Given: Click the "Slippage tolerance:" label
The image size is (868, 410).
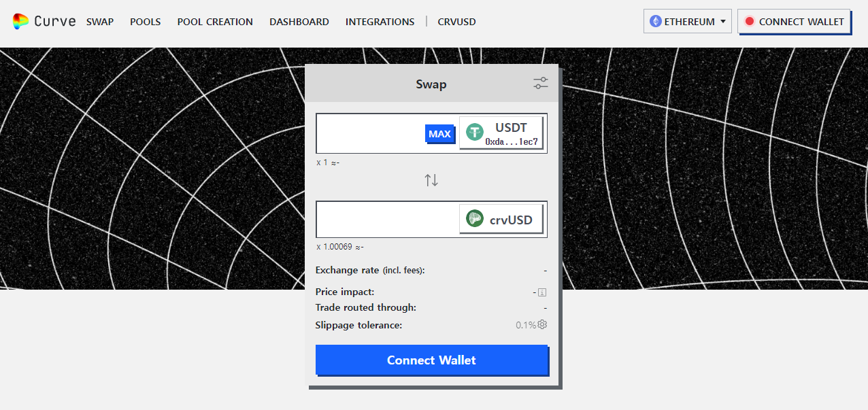Looking at the screenshot, I should (x=359, y=325).
